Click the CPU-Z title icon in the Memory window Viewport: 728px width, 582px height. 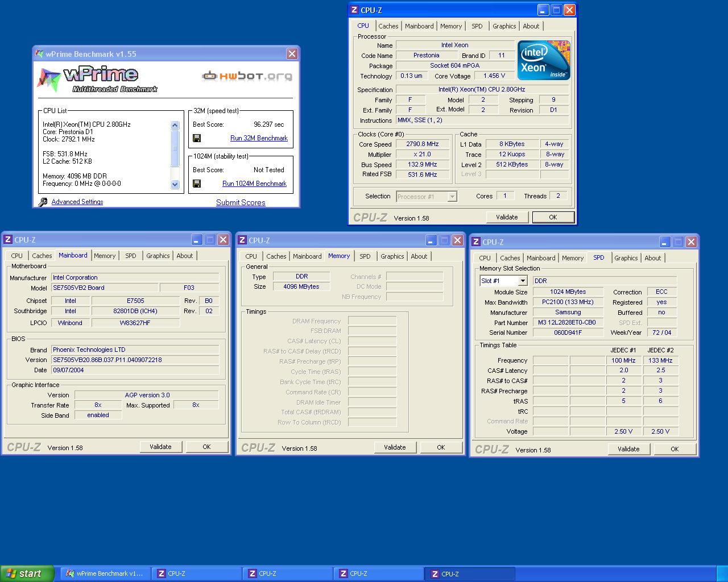(x=242, y=240)
